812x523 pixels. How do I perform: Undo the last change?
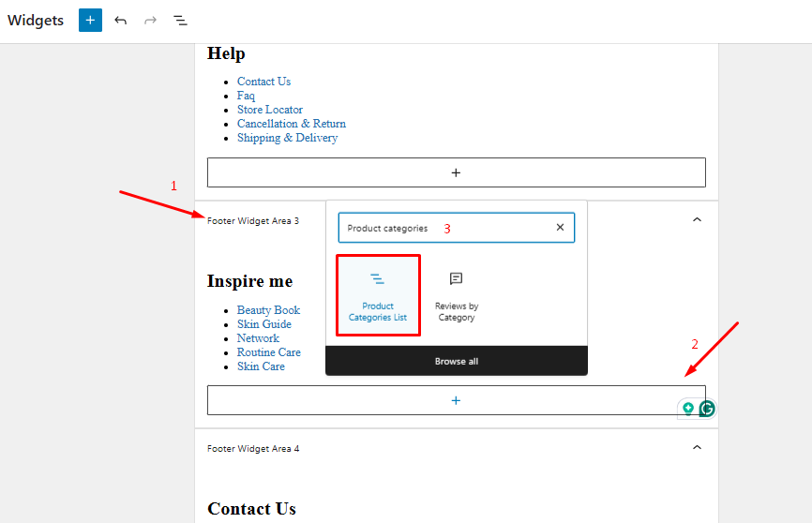[x=121, y=21]
